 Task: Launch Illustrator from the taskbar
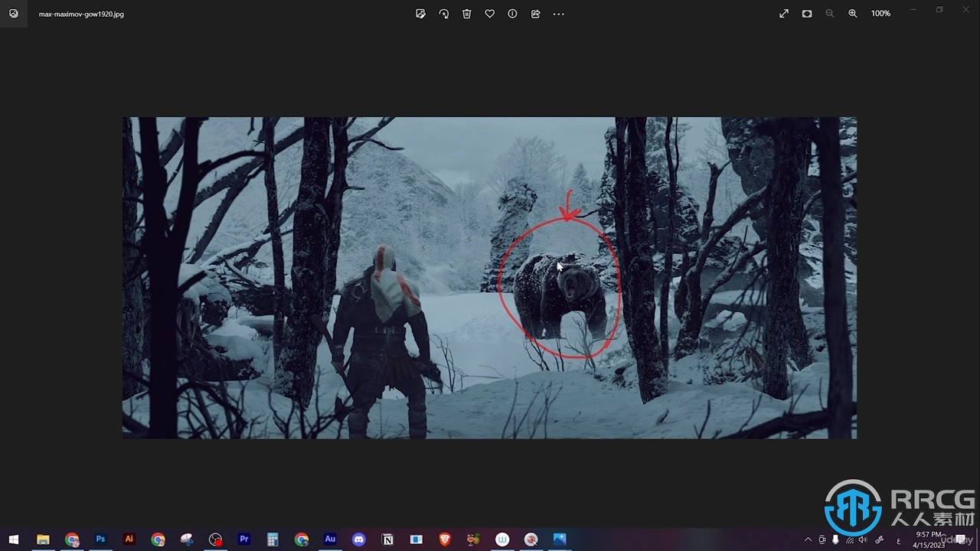[129, 540]
